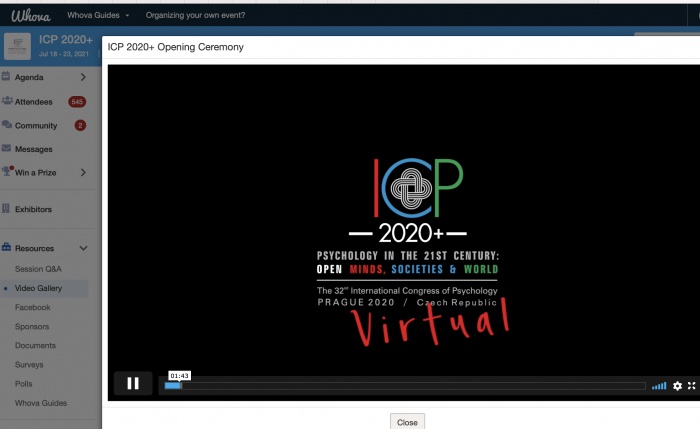Open the Win a Prize section
This screenshot has height=429, width=700.
tap(35, 172)
